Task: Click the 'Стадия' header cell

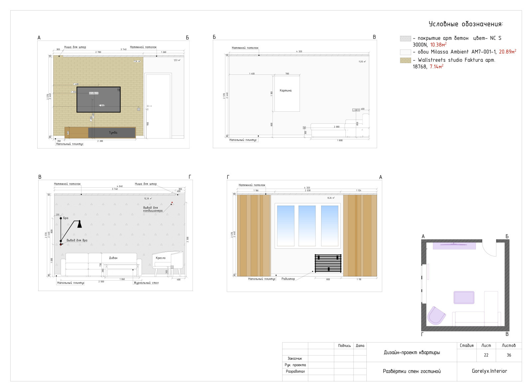Action: (467, 345)
